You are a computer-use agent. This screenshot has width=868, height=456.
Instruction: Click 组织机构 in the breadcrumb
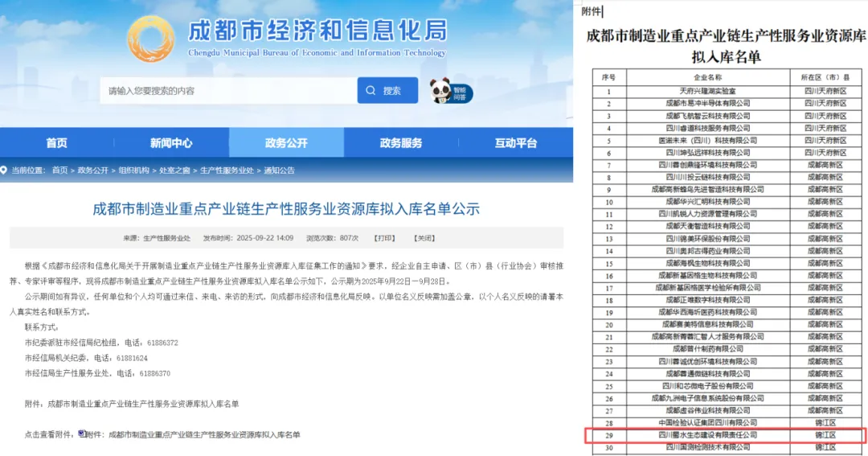click(x=134, y=170)
